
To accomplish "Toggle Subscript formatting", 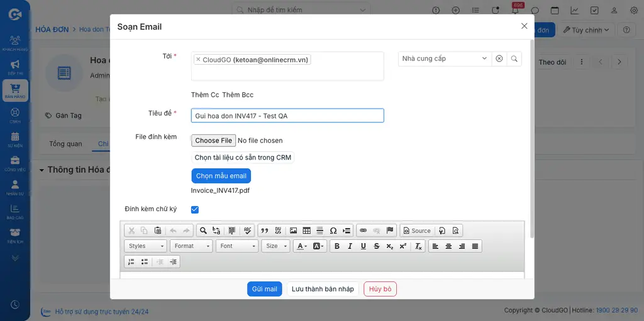I will coord(390,246).
